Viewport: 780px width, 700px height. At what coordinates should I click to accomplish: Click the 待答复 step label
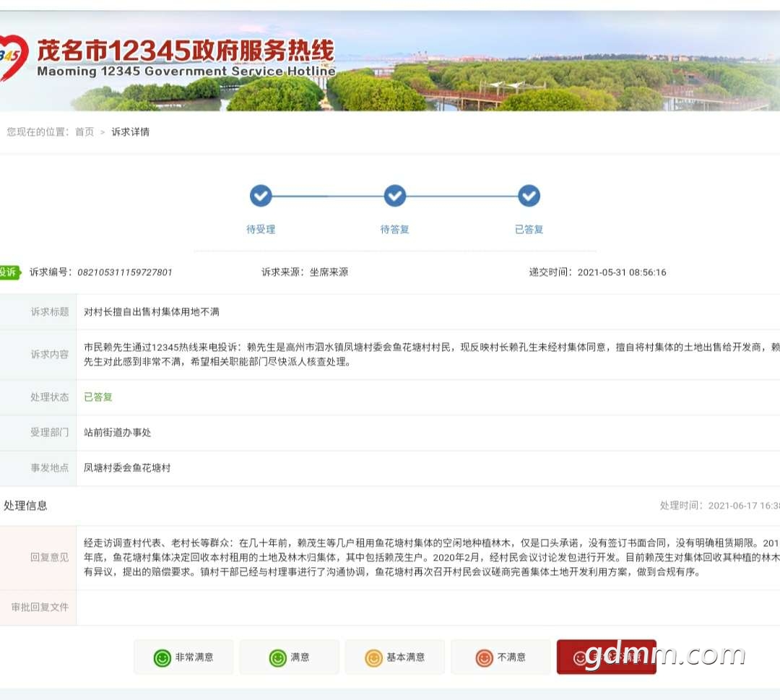pyautogui.click(x=395, y=229)
